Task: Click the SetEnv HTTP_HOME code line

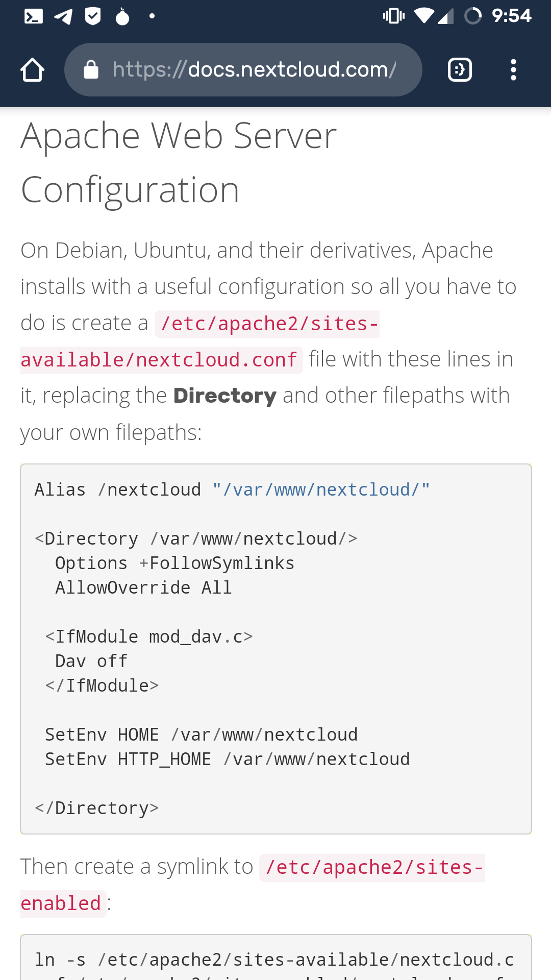Action: coord(227,759)
